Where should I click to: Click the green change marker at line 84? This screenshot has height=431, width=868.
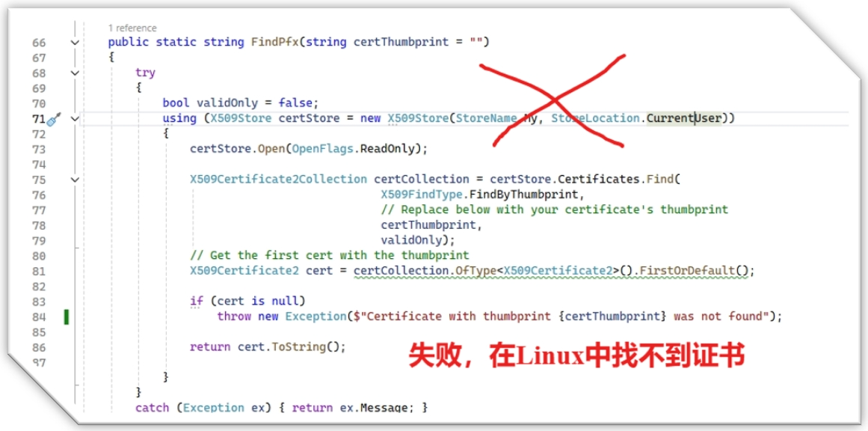67,317
